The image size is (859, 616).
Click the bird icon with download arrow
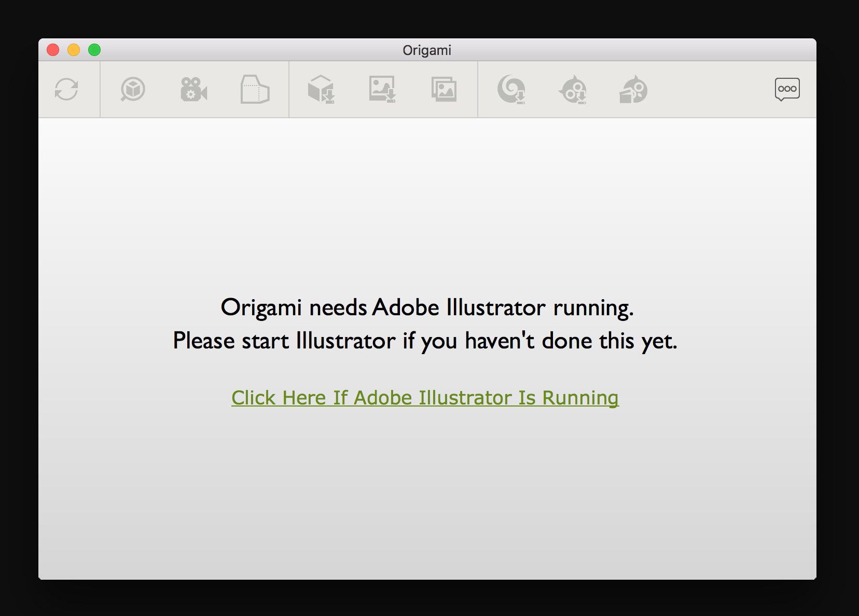[573, 89]
